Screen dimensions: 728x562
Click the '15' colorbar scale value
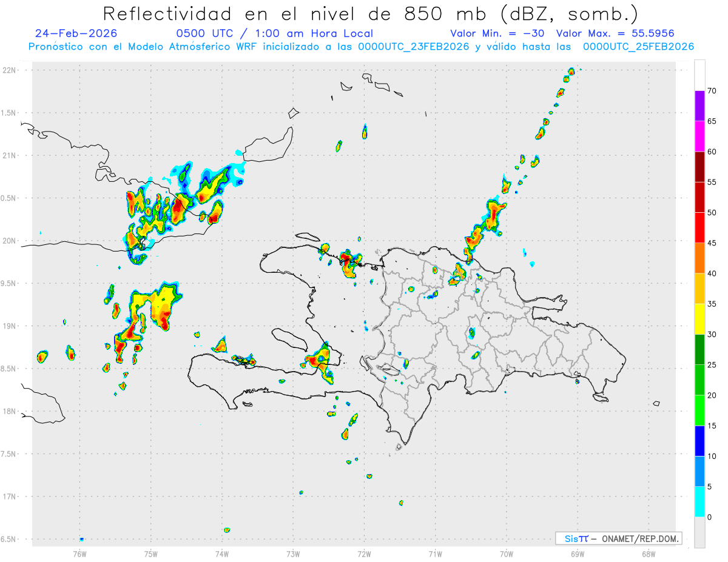click(x=712, y=426)
